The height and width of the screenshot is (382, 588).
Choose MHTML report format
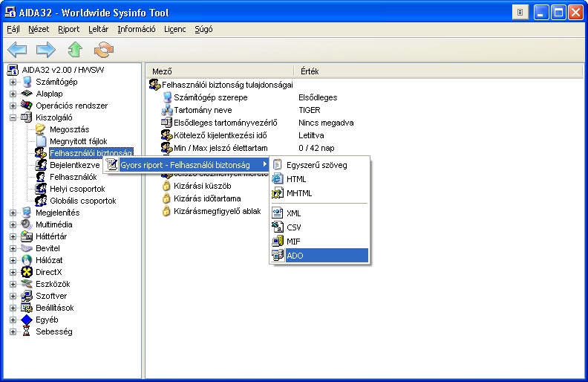pyautogui.click(x=319, y=193)
